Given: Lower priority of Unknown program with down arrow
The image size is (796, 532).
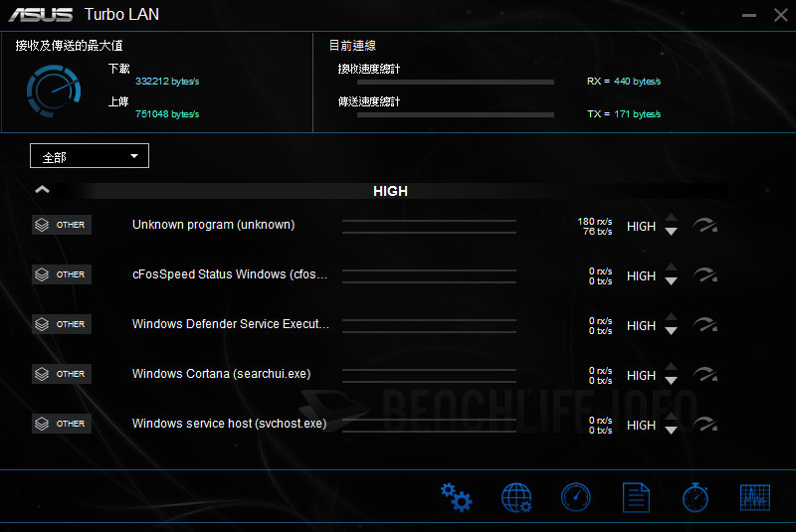Looking at the screenshot, I should 671,232.
